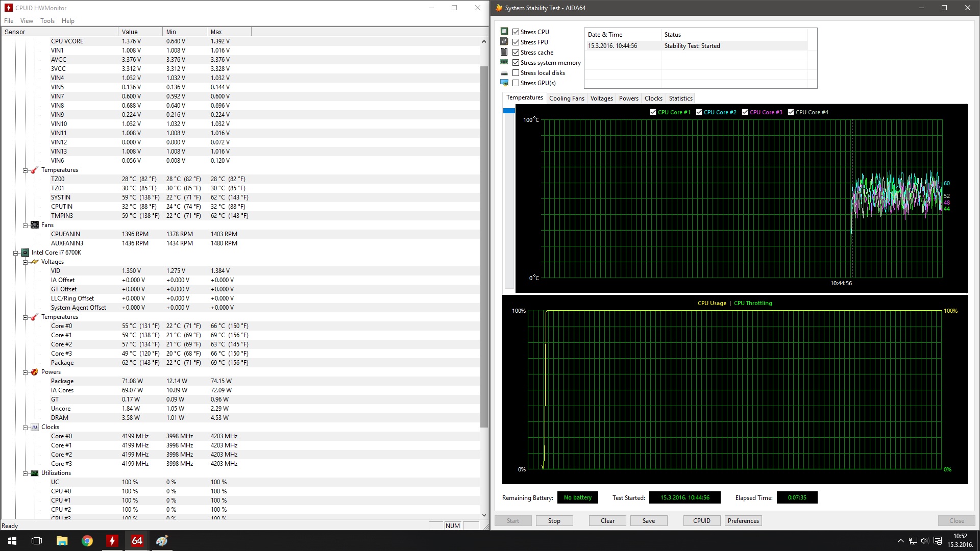Click the Fans section fan icon
Image resolution: width=980 pixels, height=551 pixels.
[35, 225]
